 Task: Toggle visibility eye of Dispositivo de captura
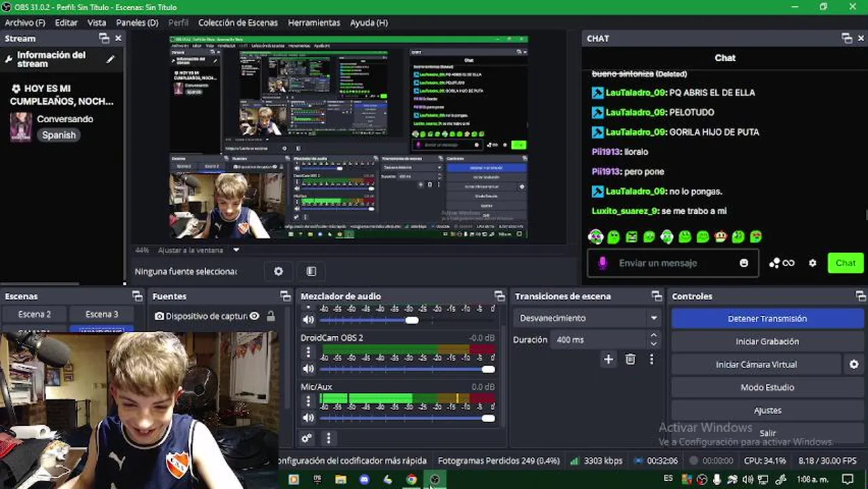point(254,316)
